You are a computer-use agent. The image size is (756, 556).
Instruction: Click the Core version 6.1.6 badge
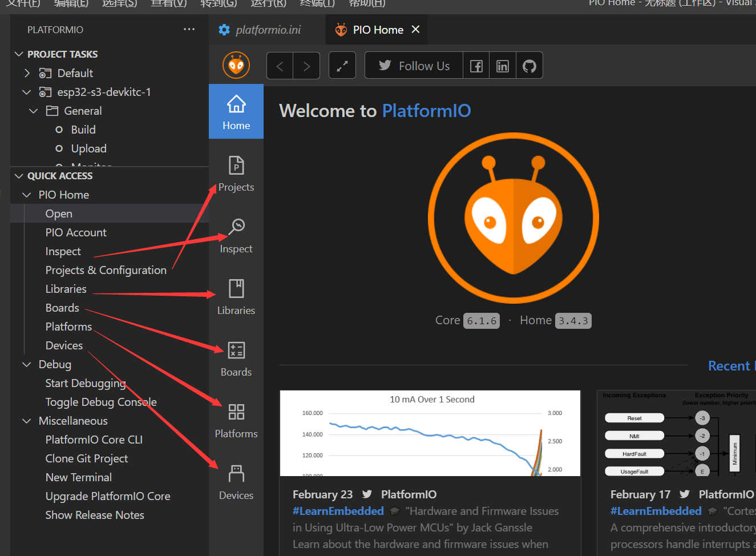tap(482, 321)
